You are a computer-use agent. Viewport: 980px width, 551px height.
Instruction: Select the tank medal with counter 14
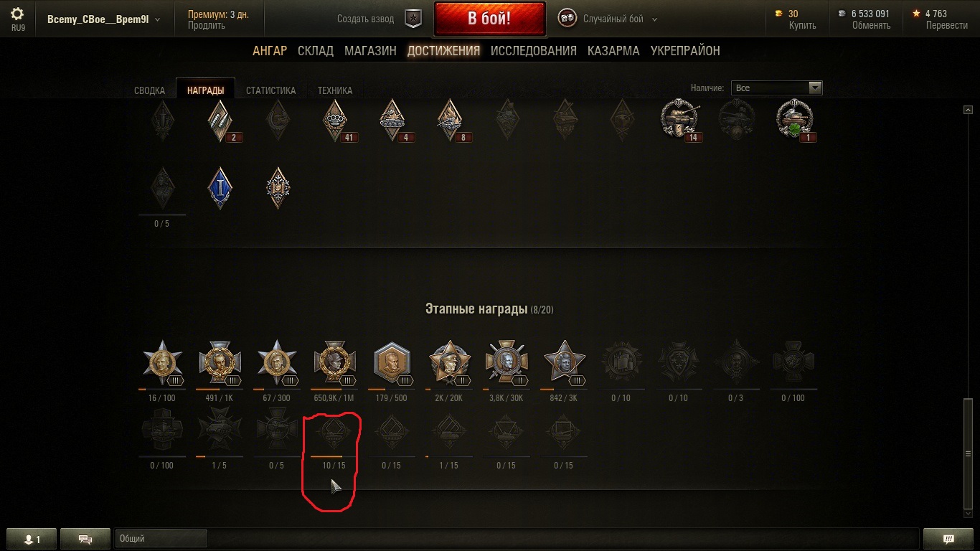click(x=679, y=120)
